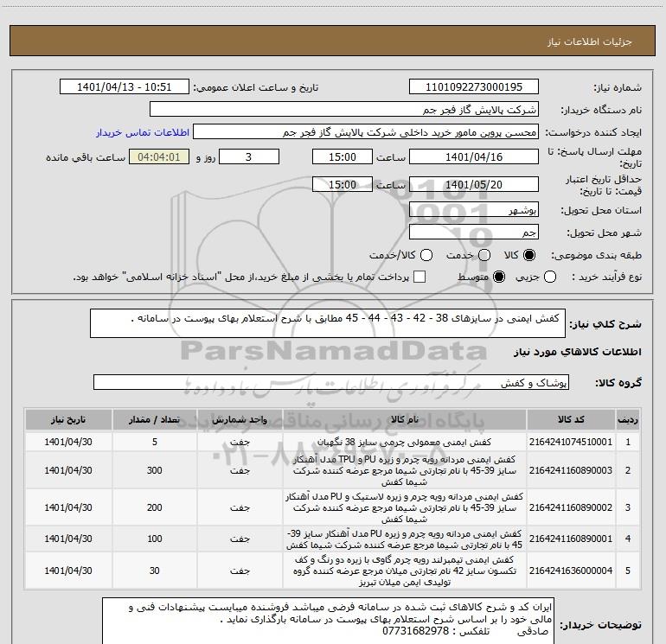Screen dimensions: 666x644
Task: Click the نام کالا column header
Action: click(x=405, y=419)
